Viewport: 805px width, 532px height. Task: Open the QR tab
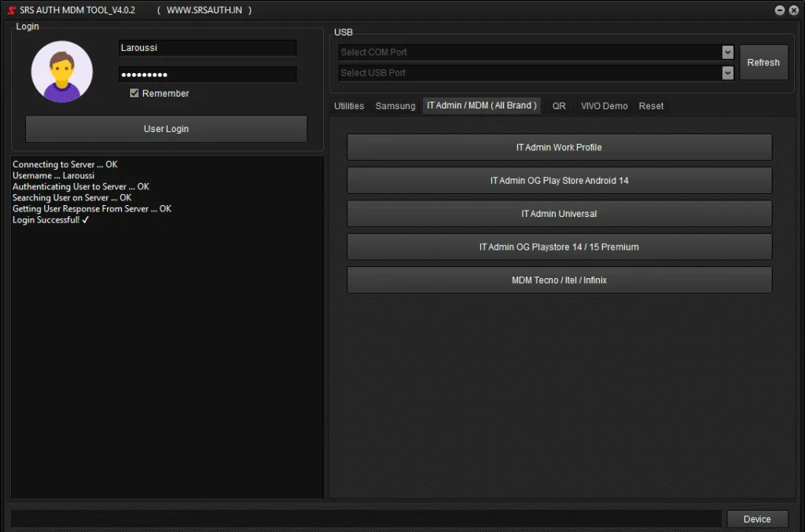559,106
